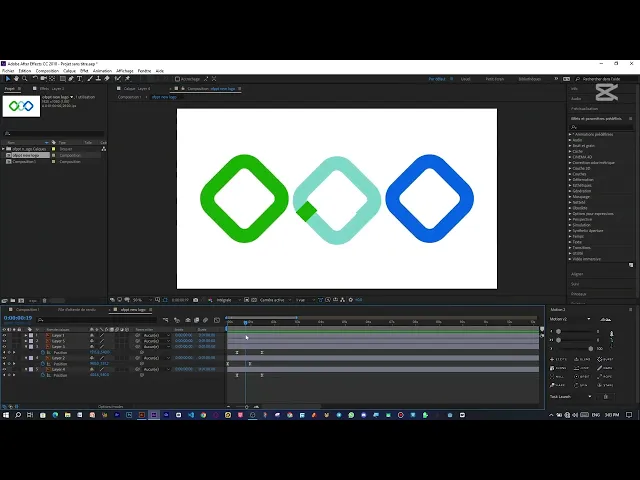Click the effects panel search field
640x480 pixels.
coord(602,127)
